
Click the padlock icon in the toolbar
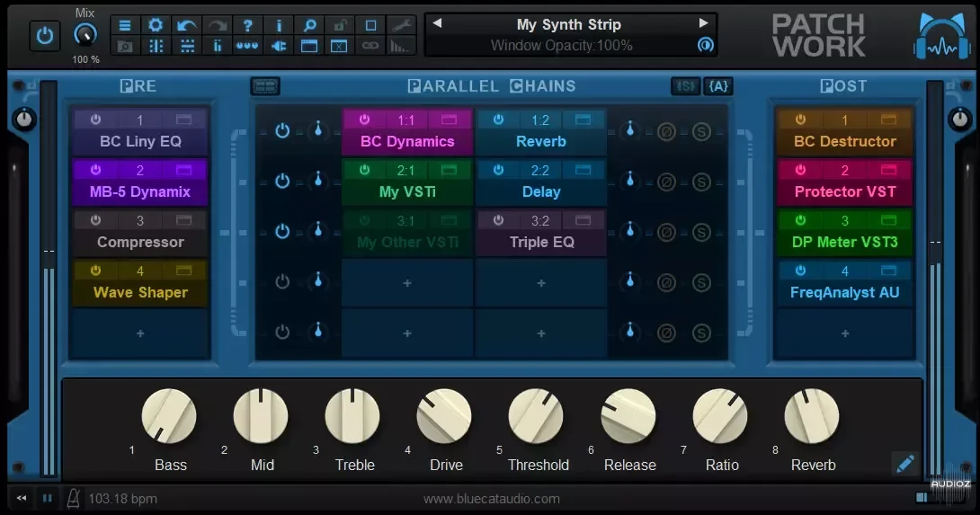(340, 26)
